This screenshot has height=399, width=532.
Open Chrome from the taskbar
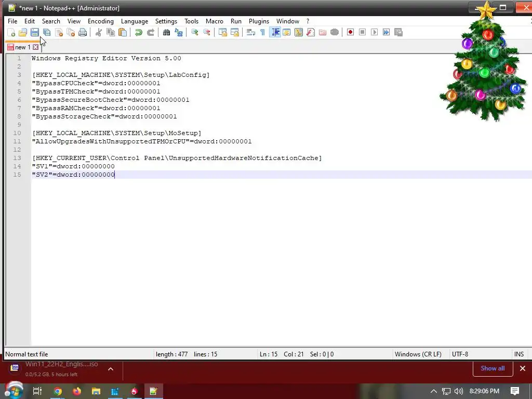coord(58,391)
